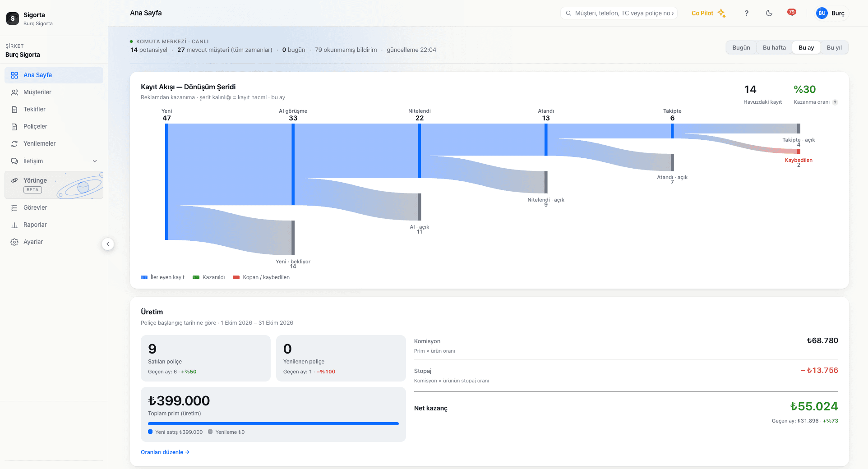Click the customer search input field
The height and width of the screenshot is (469, 868).
click(x=619, y=13)
